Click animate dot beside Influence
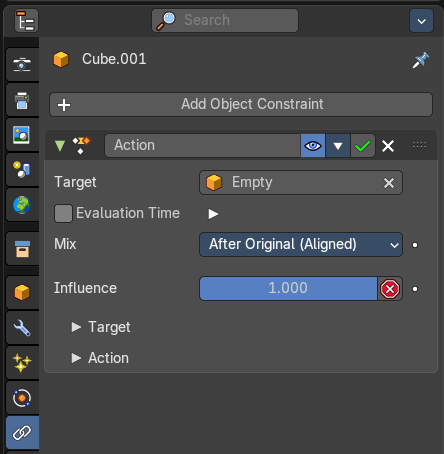444x454 pixels. pyautogui.click(x=415, y=289)
